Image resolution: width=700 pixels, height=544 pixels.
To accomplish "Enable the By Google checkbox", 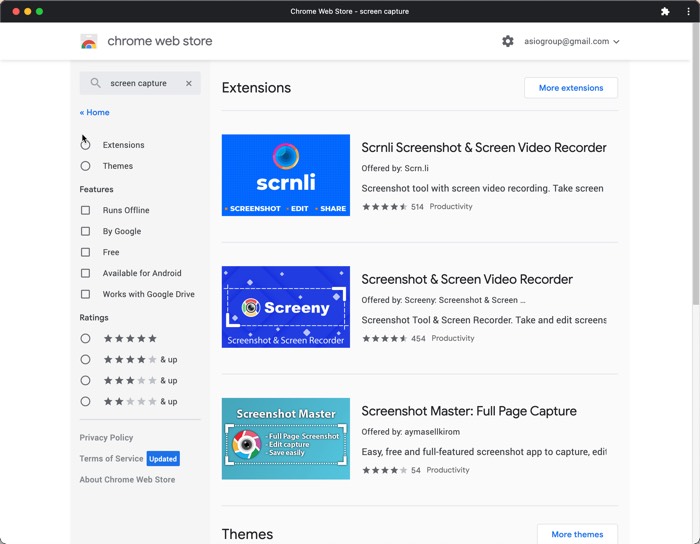I will 85,231.
